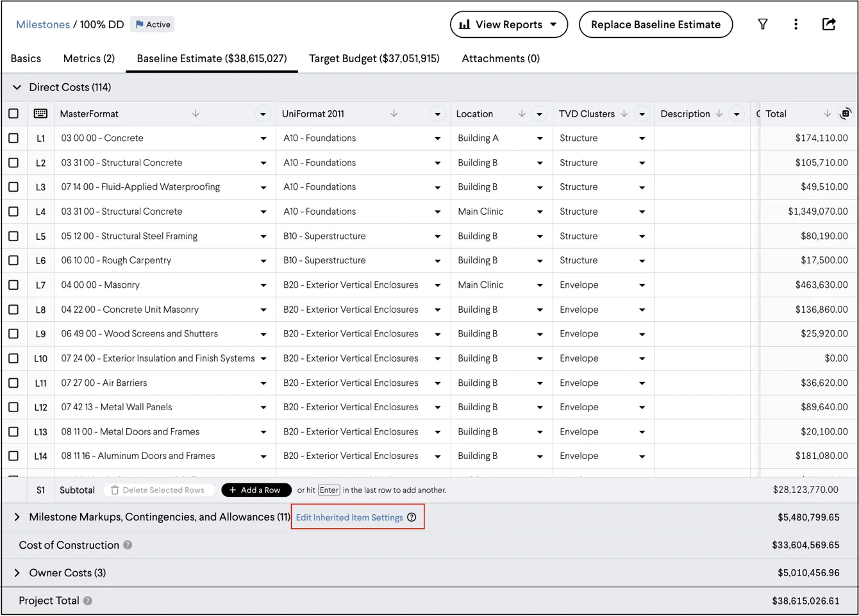
Task: Click the three-dot overflow menu icon
Action: [796, 24]
